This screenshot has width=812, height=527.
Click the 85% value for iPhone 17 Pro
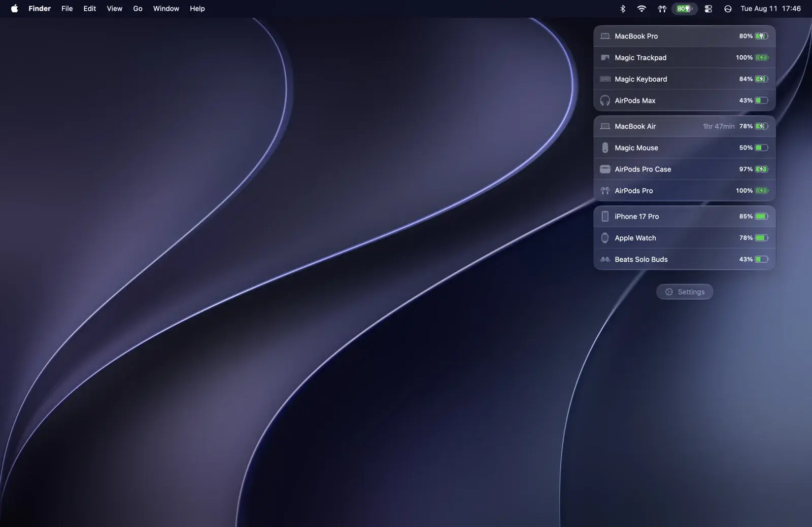746,217
